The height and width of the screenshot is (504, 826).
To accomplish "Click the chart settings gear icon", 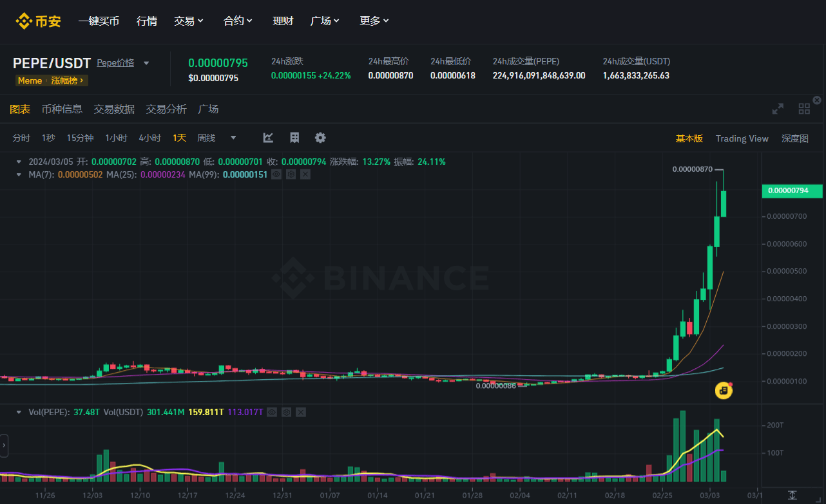I will pos(320,138).
